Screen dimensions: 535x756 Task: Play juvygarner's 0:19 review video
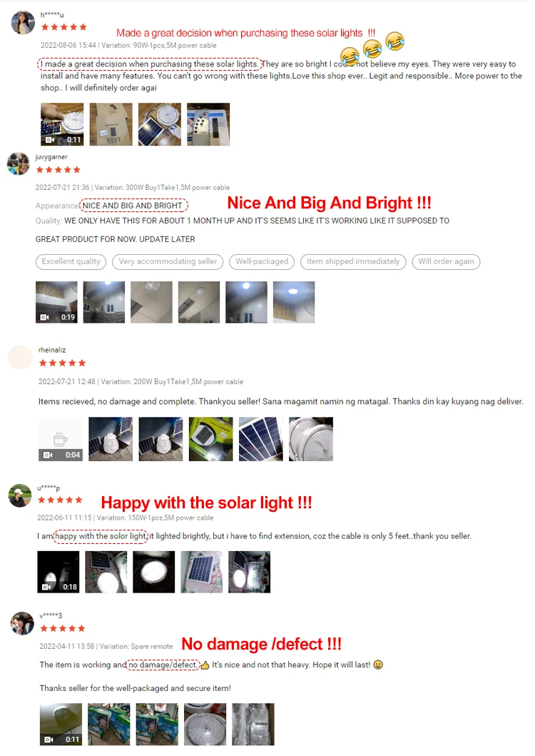56,302
